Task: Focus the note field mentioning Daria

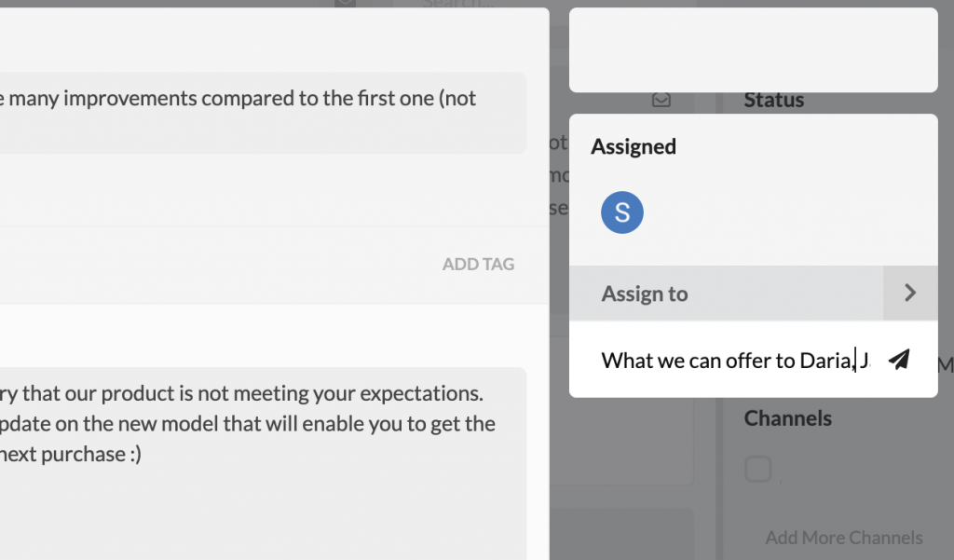Action: pos(736,361)
